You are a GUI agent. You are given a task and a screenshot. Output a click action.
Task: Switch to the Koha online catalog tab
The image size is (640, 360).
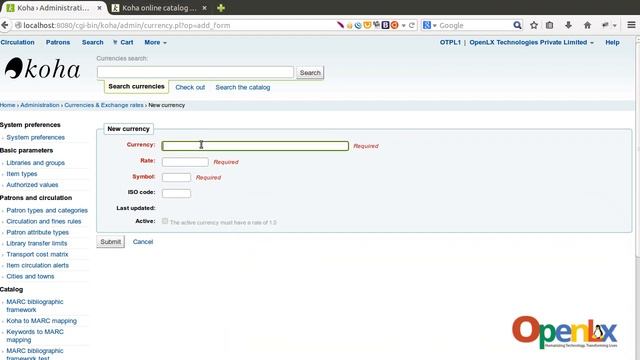pos(159,8)
